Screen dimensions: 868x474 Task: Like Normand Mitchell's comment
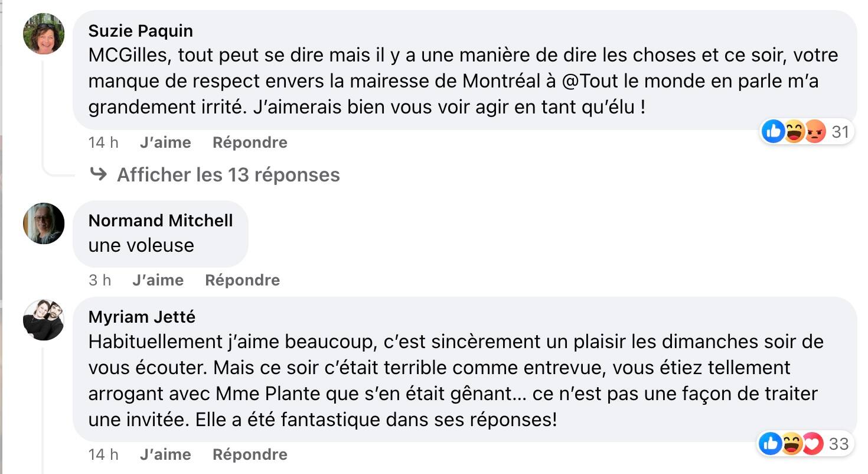[x=157, y=280]
